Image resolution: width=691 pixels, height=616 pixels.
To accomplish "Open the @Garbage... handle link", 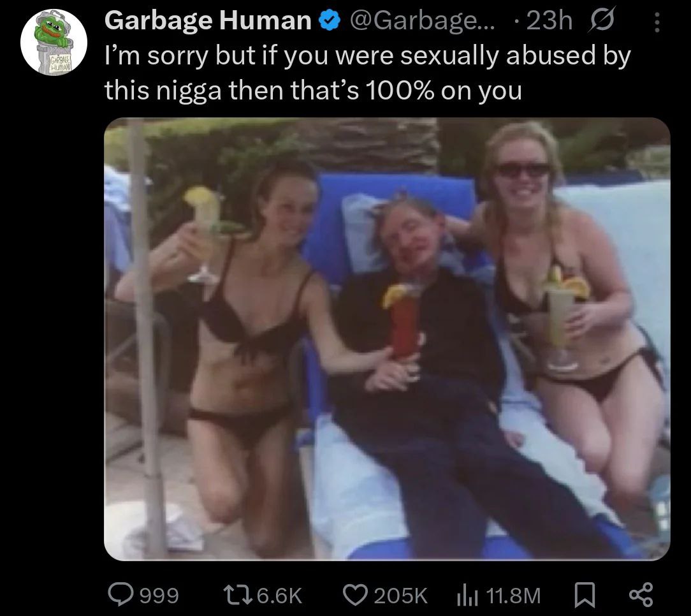I will pos(422,21).
